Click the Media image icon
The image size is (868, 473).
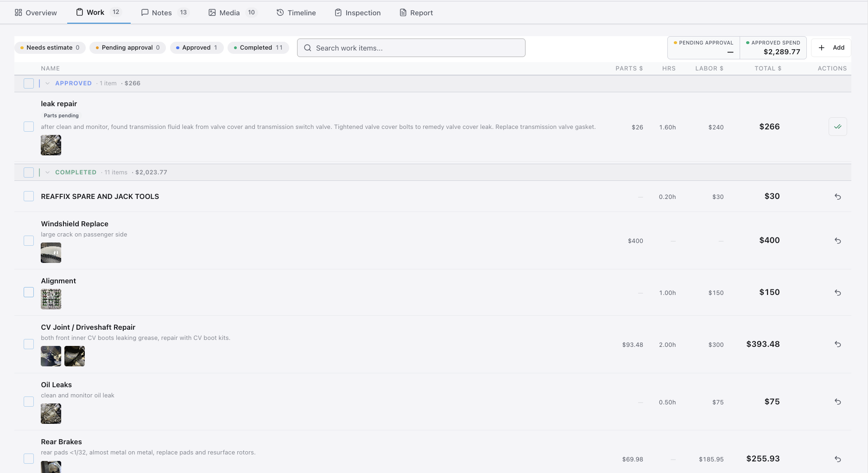[x=212, y=13]
